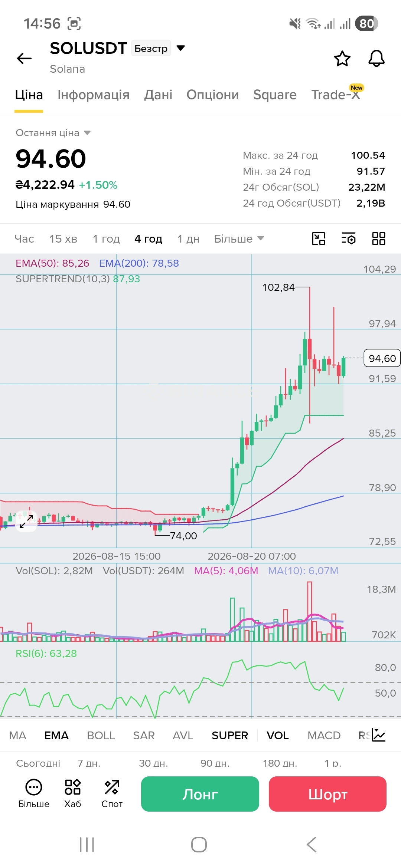
Task: Show 90 дн. performance range
Action: (215, 763)
